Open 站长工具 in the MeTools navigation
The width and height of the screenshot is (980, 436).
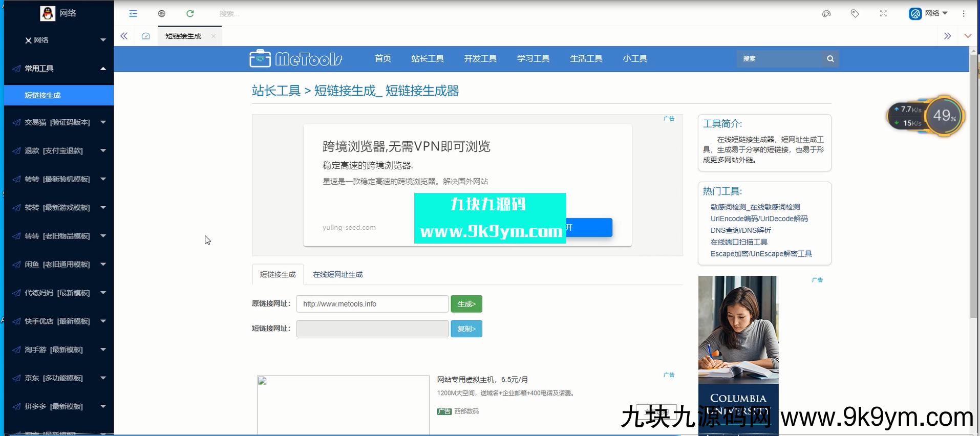point(428,59)
